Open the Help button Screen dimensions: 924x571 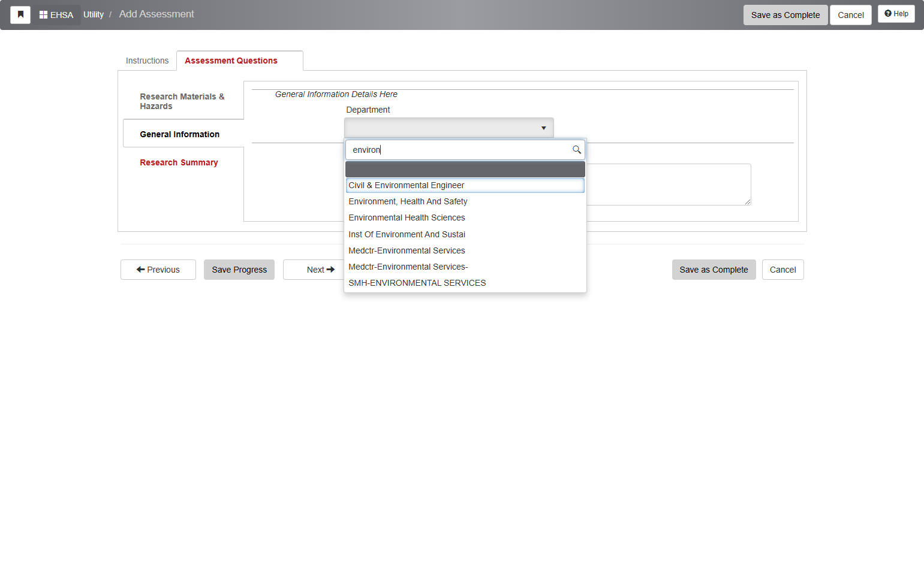click(896, 14)
